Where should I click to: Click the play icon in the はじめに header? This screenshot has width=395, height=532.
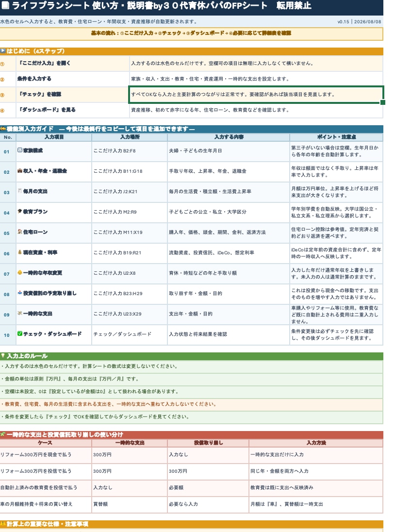click(x=3, y=51)
